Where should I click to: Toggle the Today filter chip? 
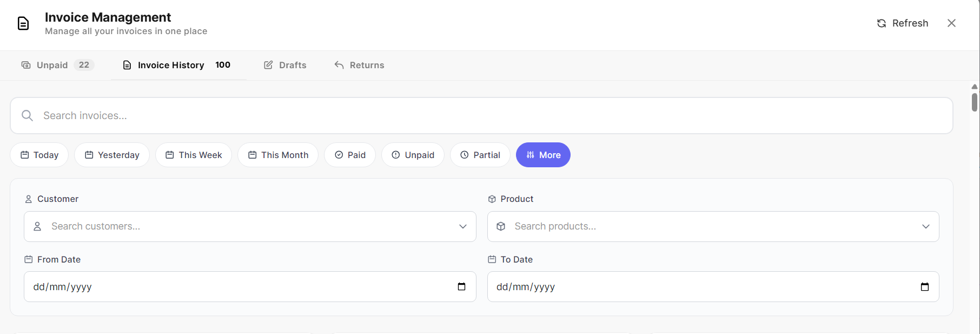tap(39, 155)
